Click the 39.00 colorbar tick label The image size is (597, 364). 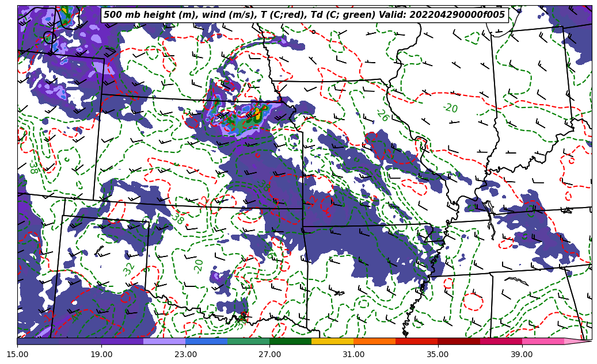tap(522, 354)
